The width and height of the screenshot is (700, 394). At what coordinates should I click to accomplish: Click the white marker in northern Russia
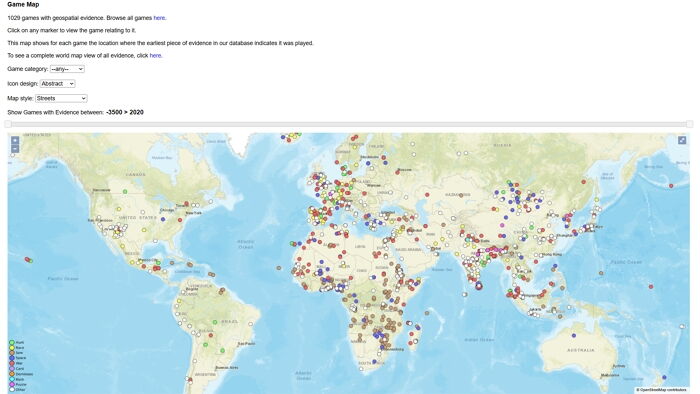click(x=413, y=144)
